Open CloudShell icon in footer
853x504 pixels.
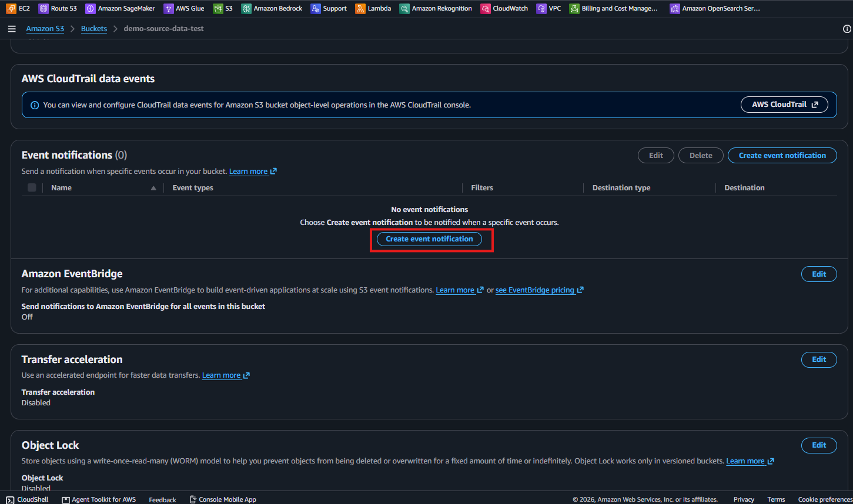pos(10,499)
